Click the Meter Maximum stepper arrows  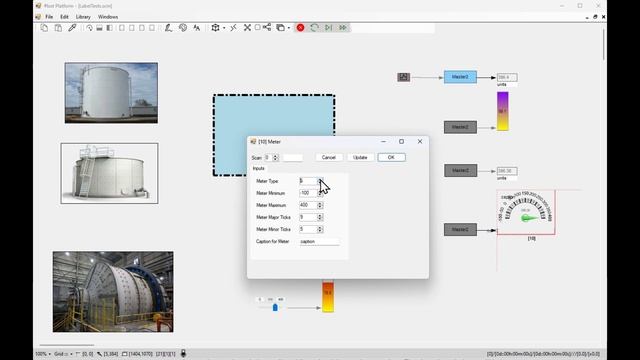coord(320,205)
